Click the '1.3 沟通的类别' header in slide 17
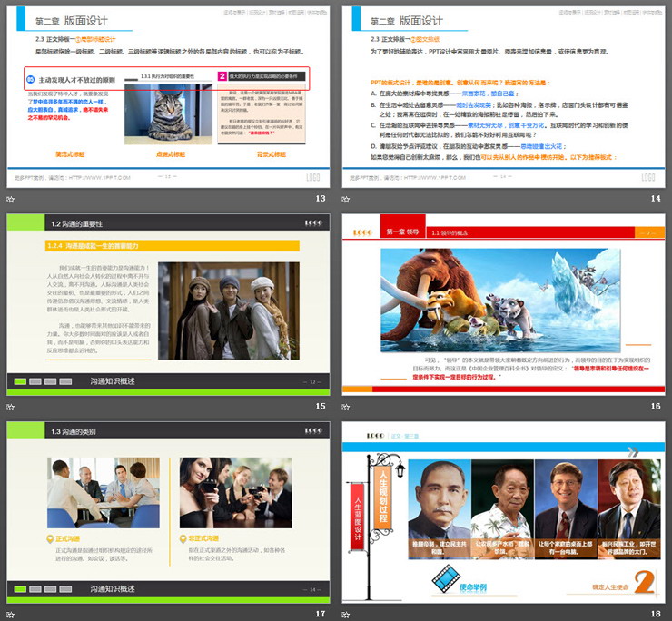The image size is (672, 621). point(74,431)
